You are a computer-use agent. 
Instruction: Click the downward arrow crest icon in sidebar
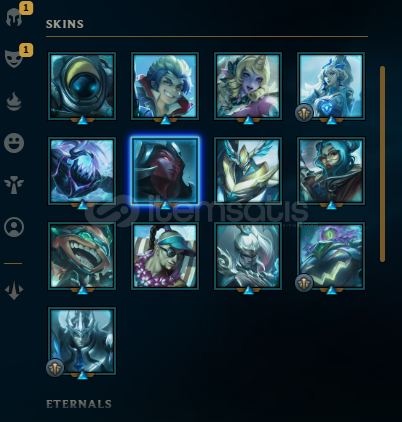tap(14, 290)
